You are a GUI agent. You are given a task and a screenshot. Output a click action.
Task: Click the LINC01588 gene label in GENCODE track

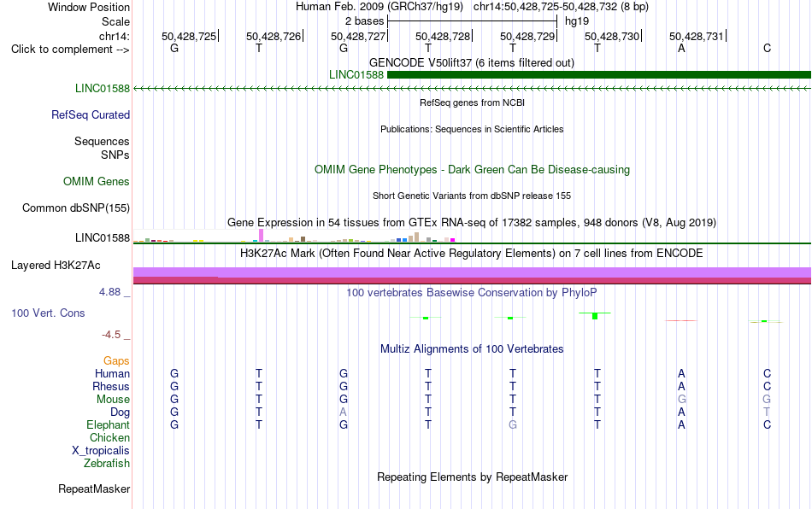click(x=356, y=75)
